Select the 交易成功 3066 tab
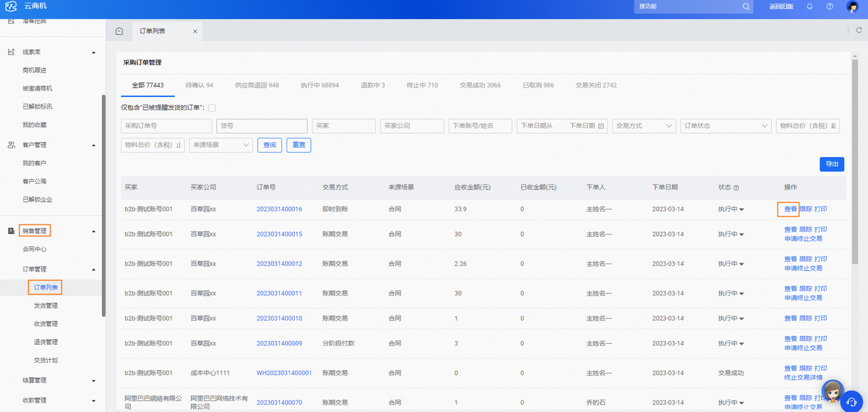Image resolution: width=868 pixels, height=412 pixels. (480, 85)
